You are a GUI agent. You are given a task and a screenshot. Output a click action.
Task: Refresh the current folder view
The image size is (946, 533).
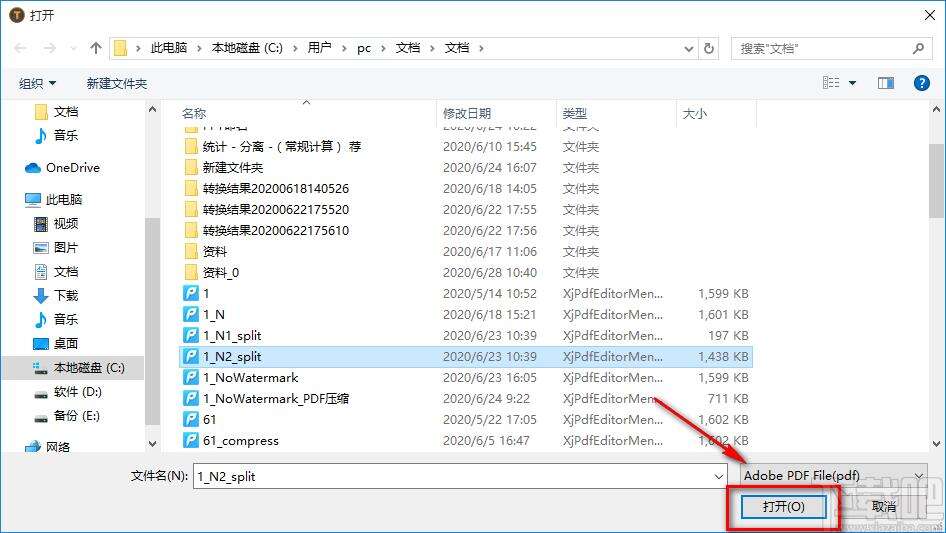point(709,48)
